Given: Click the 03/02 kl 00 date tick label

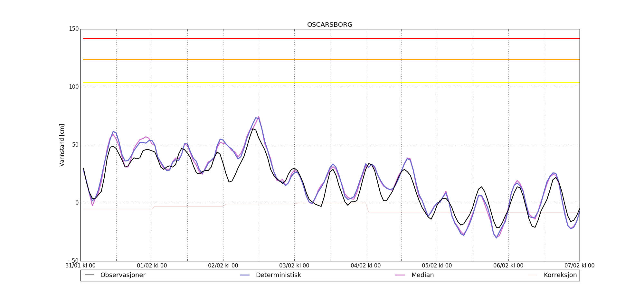Looking at the screenshot, I should [x=294, y=266].
